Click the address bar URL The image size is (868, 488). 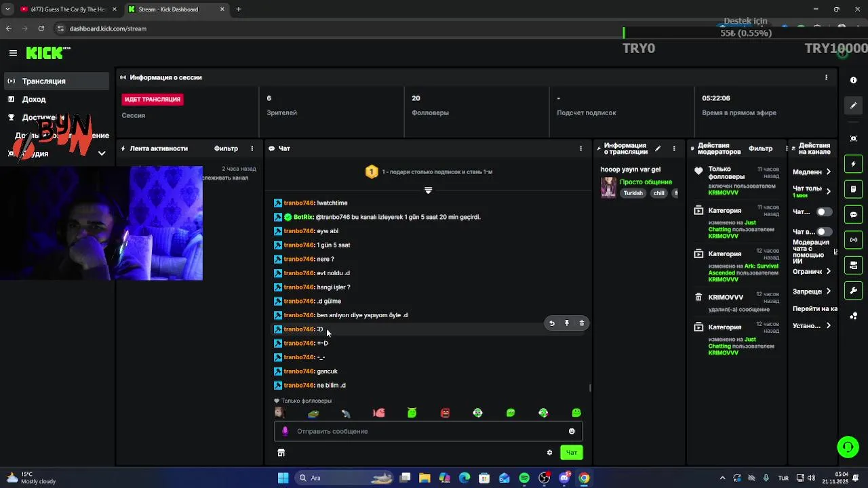[x=108, y=28]
